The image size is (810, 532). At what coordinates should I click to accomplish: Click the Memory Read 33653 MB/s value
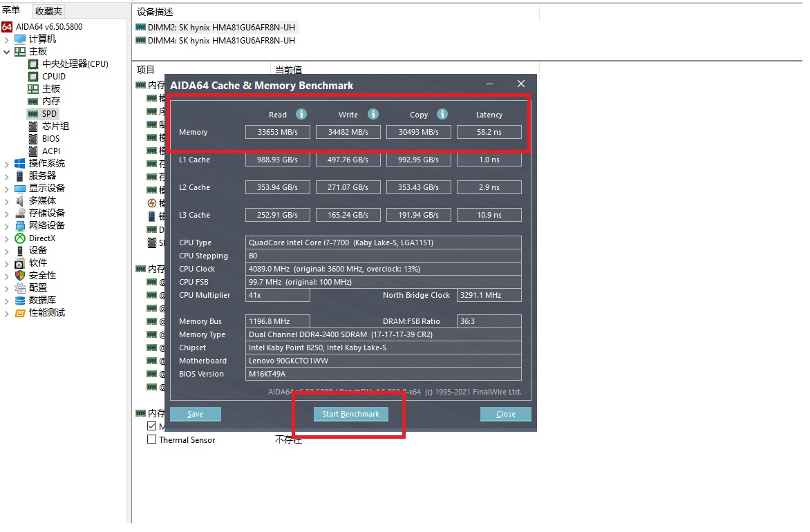pos(278,132)
